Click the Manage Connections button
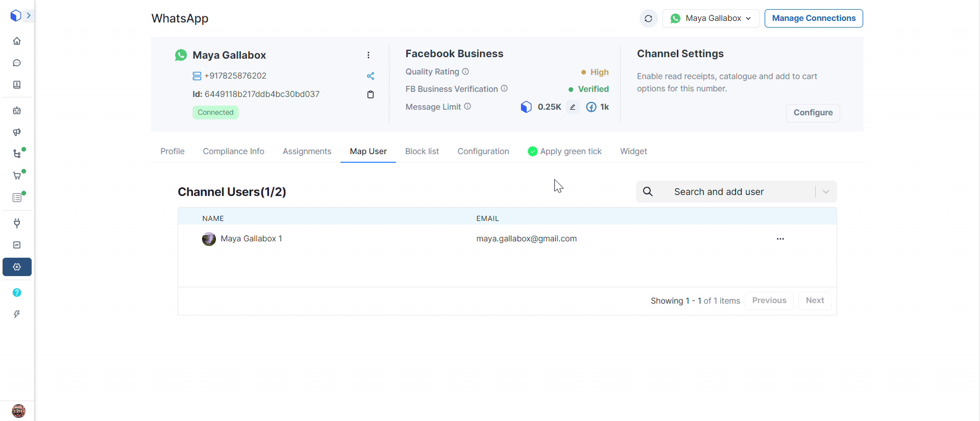This screenshot has height=421, width=980. (x=814, y=18)
